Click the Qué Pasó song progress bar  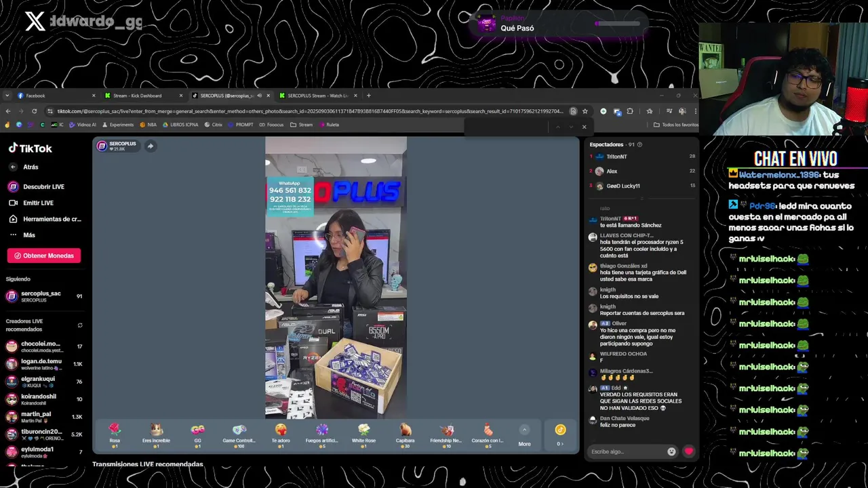point(618,24)
